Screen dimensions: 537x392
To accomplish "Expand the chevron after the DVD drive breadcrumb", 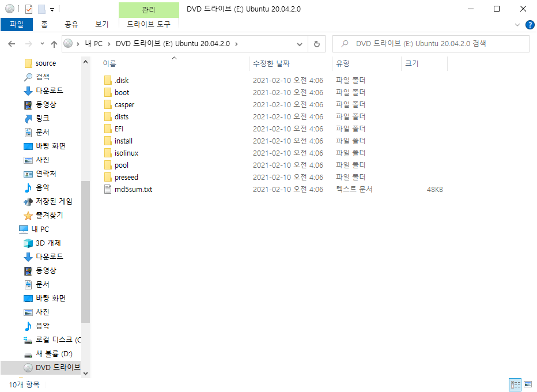I will (236, 44).
